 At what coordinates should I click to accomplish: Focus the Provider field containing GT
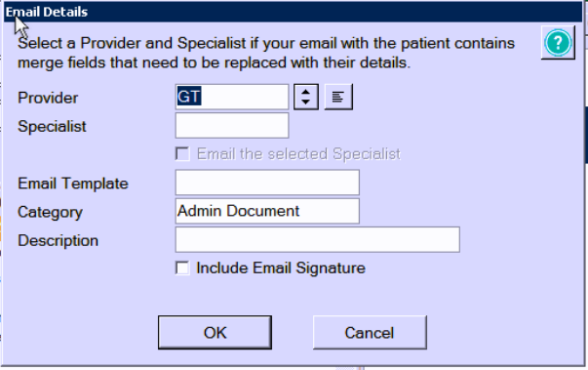[x=232, y=97]
